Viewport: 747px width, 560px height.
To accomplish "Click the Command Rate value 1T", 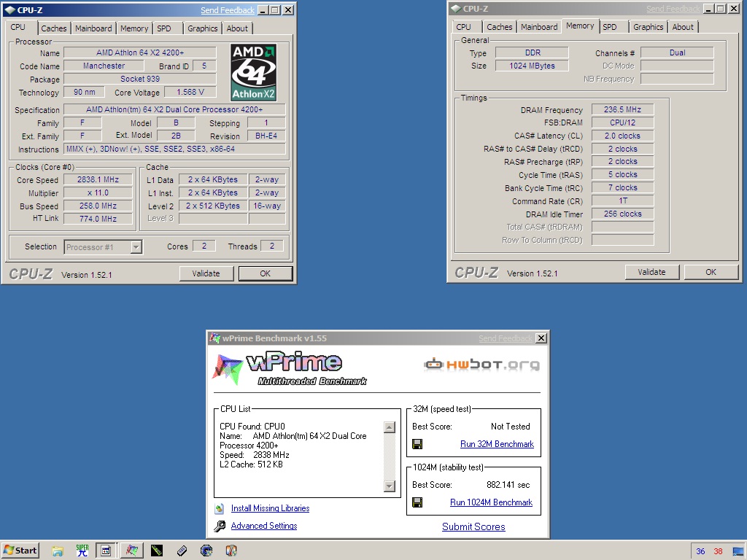I will (622, 201).
